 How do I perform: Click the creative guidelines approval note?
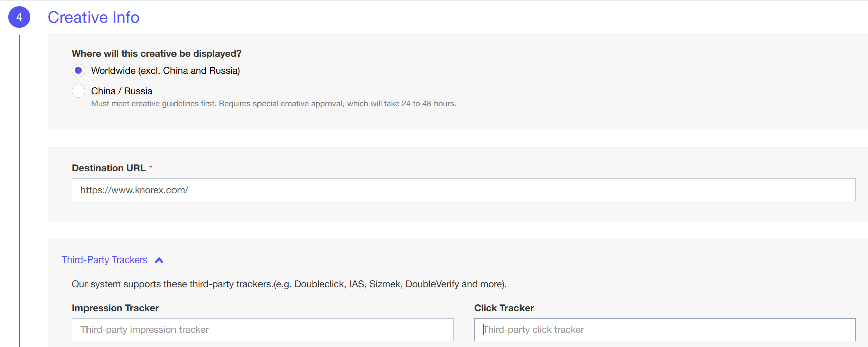tap(273, 104)
